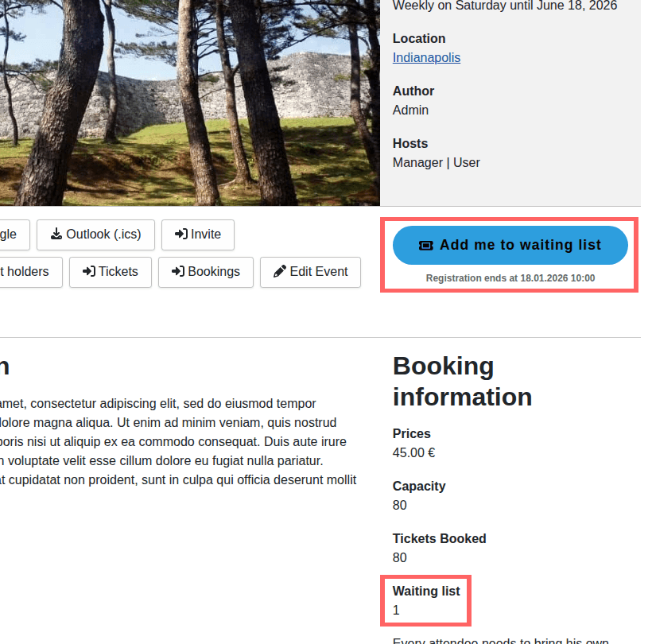The width and height of the screenshot is (652, 644).
Task: Click the partially visible ticket holders button
Action: coord(27,272)
